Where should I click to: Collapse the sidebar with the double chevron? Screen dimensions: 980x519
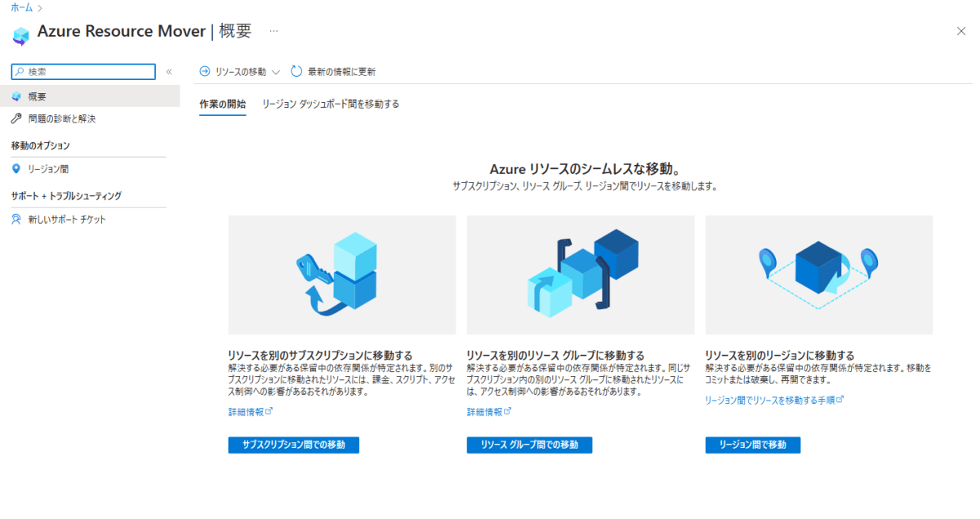point(169,72)
